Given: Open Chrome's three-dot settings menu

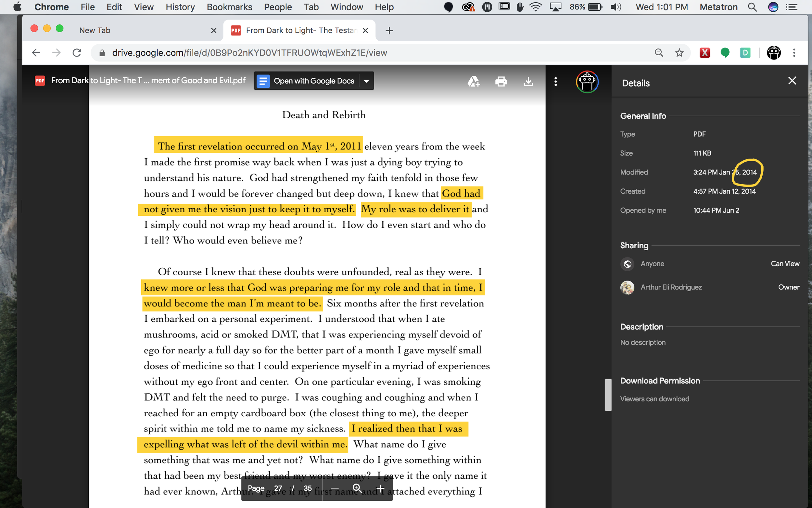Looking at the screenshot, I should pos(794,53).
